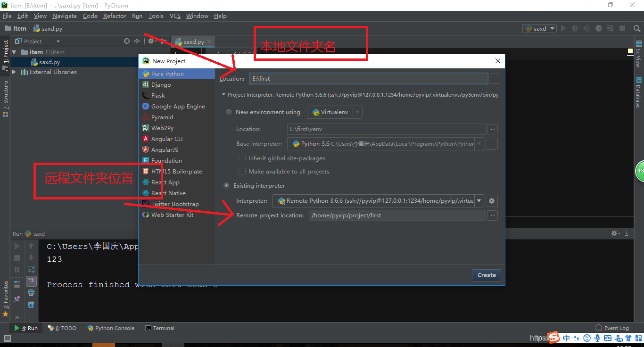Open the Database side panel

(x=639, y=92)
